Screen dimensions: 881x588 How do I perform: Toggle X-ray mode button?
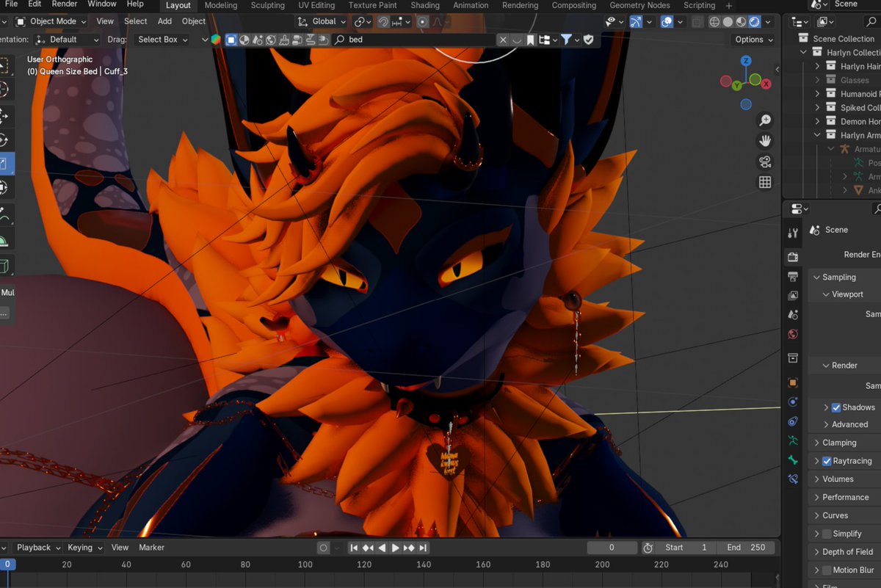697,22
